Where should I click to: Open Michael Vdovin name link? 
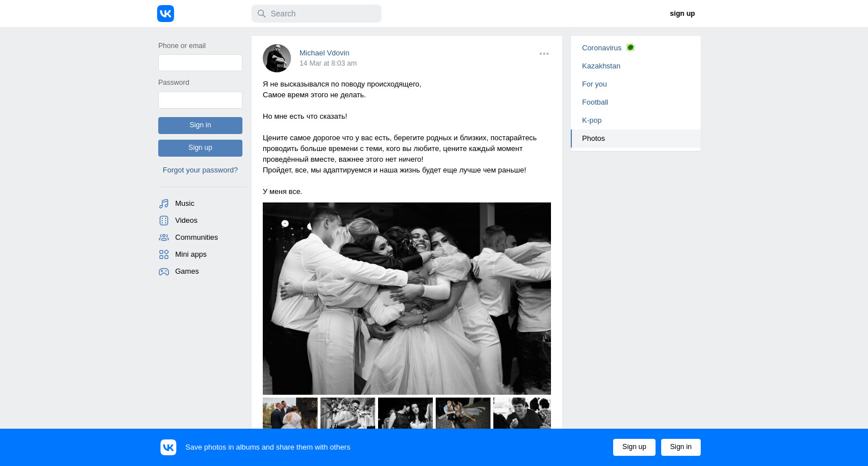pyautogui.click(x=324, y=53)
